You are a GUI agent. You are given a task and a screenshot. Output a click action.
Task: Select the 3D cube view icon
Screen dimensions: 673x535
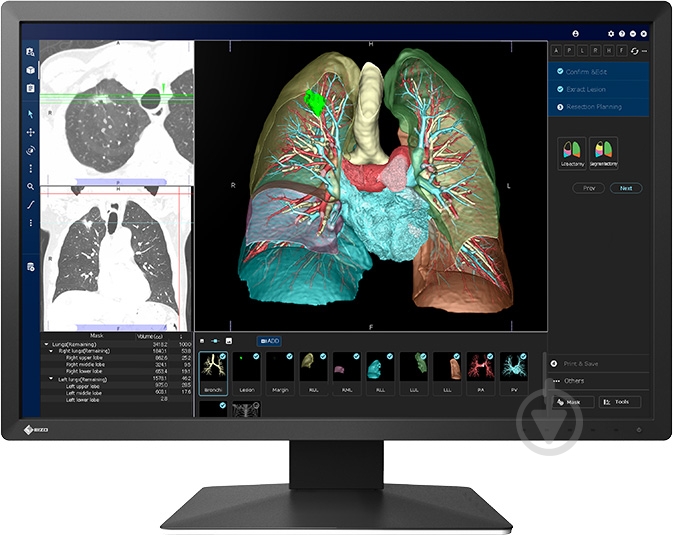[x=30, y=70]
